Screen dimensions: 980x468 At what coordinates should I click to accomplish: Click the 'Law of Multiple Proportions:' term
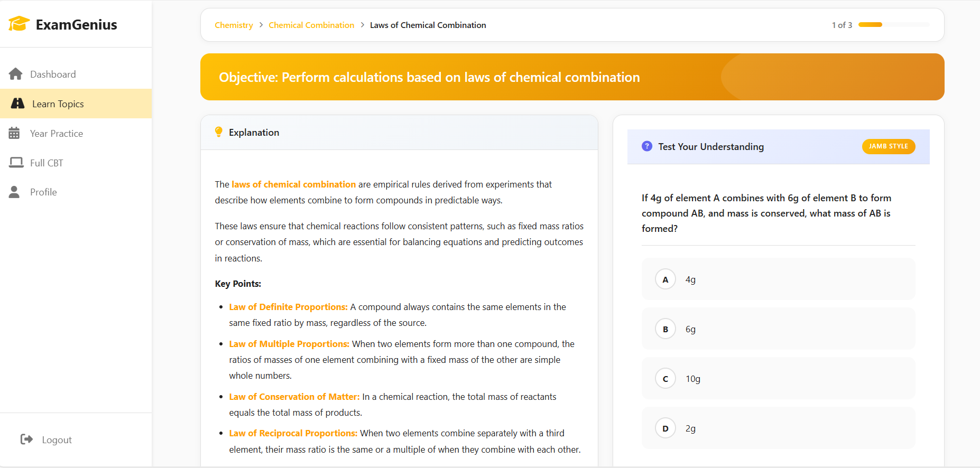(x=289, y=344)
